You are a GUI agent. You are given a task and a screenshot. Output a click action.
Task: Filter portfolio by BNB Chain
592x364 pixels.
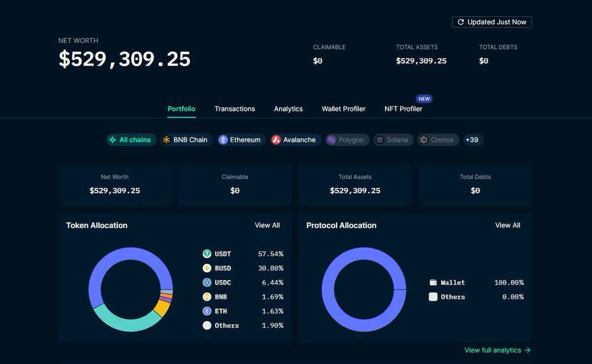[x=186, y=140]
